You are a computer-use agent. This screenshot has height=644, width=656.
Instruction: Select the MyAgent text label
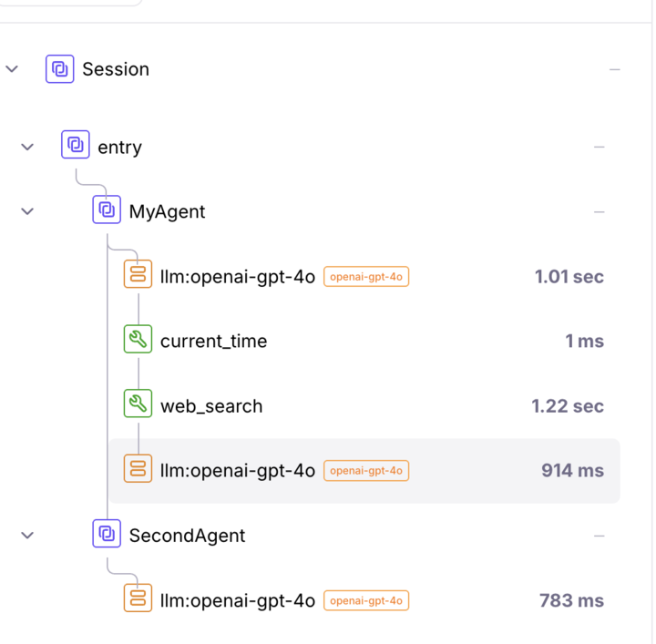[x=167, y=211]
